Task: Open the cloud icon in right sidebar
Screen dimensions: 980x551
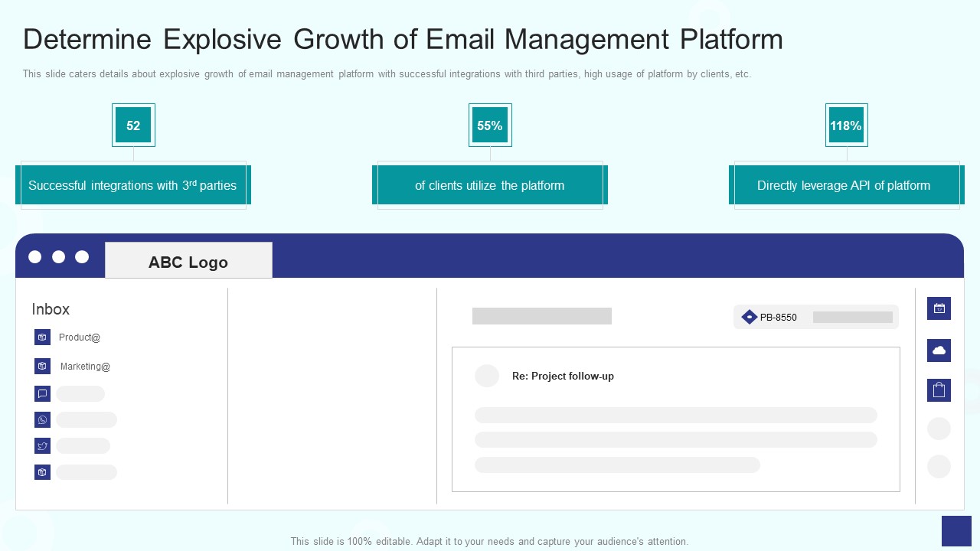Action: [x=939, y=350]
